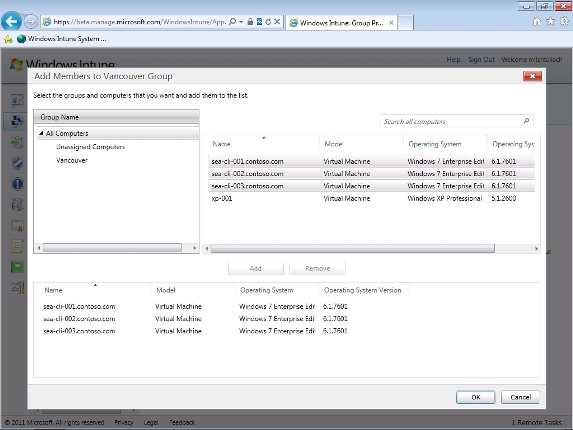Select the Windows Intune: Group Pr... tab
The image size is (573, 430).
pyautogui.click(x=341, y=23)
